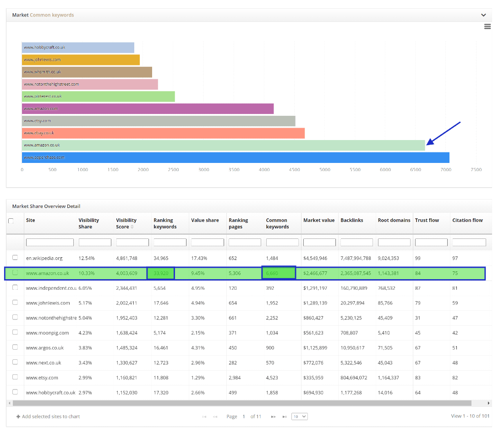Check the www.johnlewis.com row checkbox

point(15,302)
